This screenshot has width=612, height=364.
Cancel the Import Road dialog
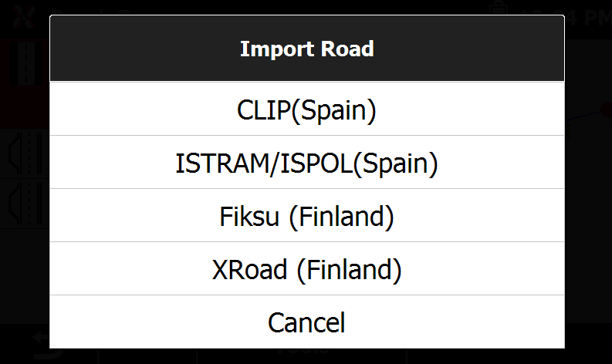tap(307, 322)
